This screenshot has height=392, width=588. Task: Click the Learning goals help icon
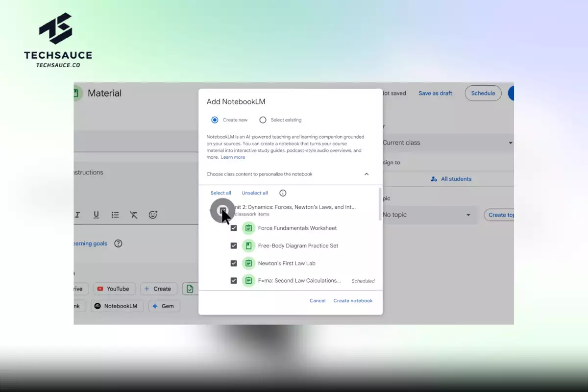pos(118,244)
